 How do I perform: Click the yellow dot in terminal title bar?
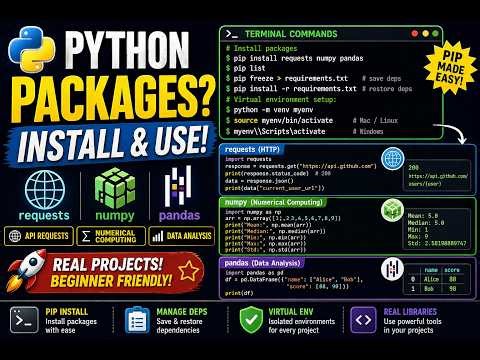coord(425,33)
